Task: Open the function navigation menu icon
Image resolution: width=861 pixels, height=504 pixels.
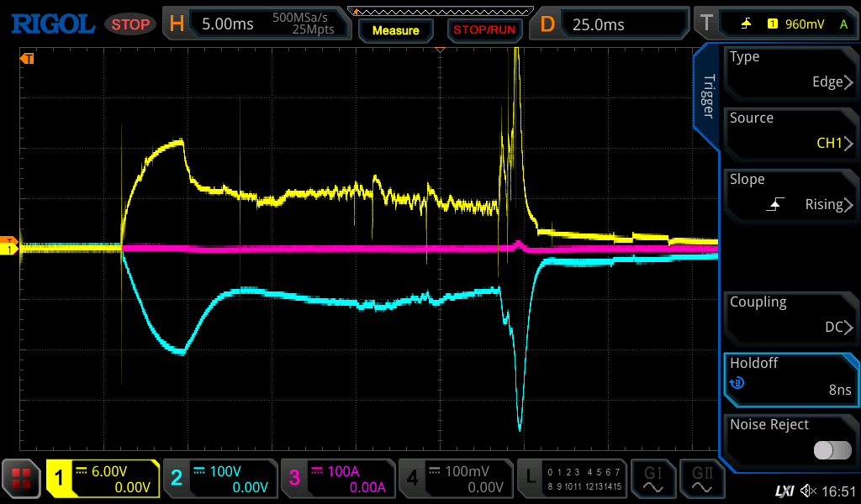Action: (x=22, y=480)
